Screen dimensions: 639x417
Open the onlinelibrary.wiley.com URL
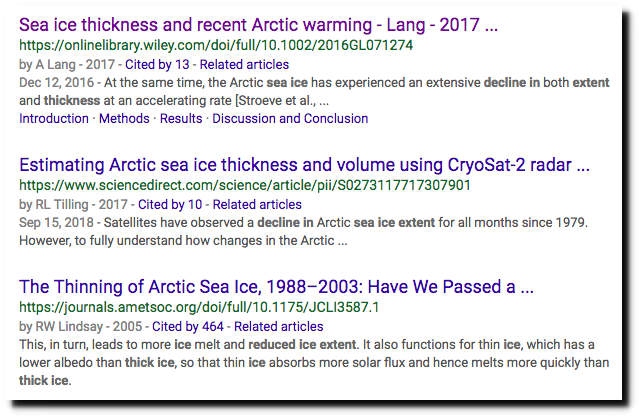pyautogui.click(x=216, y=45)
